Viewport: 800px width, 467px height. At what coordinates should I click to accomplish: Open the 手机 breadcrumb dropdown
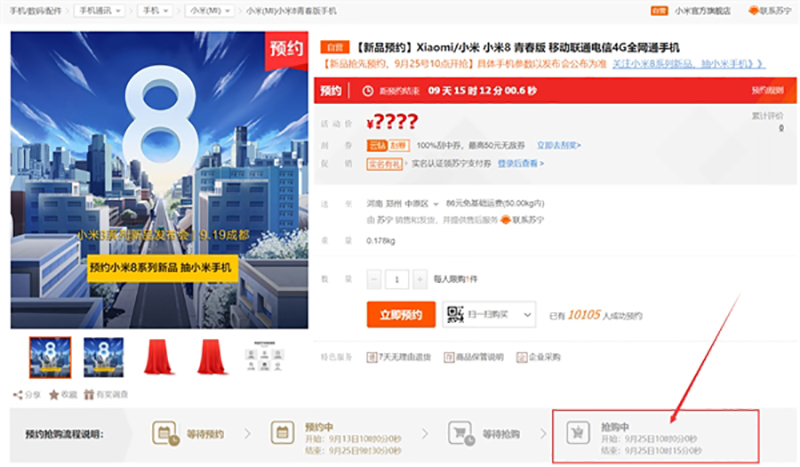click(156, 11)
